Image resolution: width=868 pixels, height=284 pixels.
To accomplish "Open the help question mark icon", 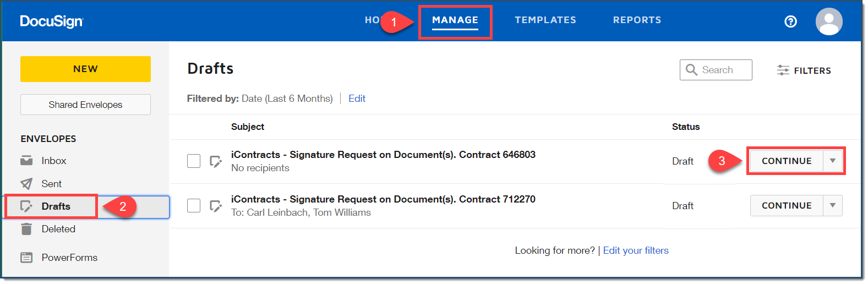I will [790, 21].
